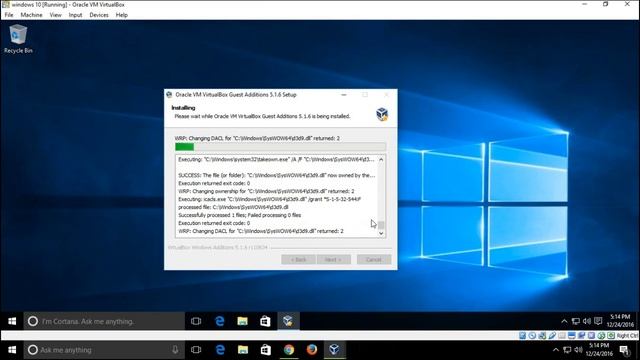The image size is (640, 360).
Task: Click host tray network icon
Action: pos(567,350)
